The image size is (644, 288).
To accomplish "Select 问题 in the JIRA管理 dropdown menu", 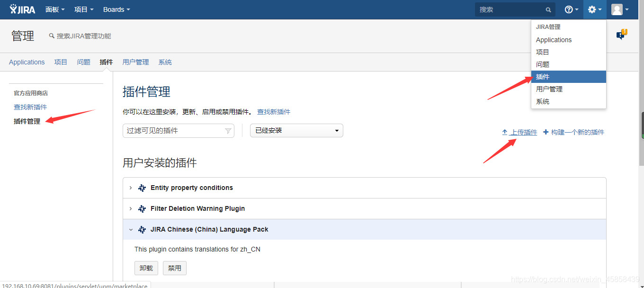I will click(x=569, y=64).
